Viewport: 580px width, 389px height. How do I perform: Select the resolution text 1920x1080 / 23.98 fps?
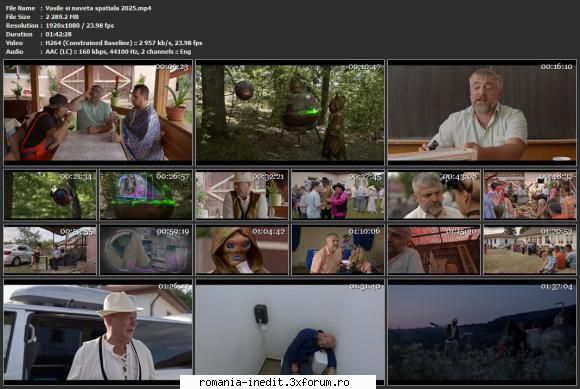point(80,26)
